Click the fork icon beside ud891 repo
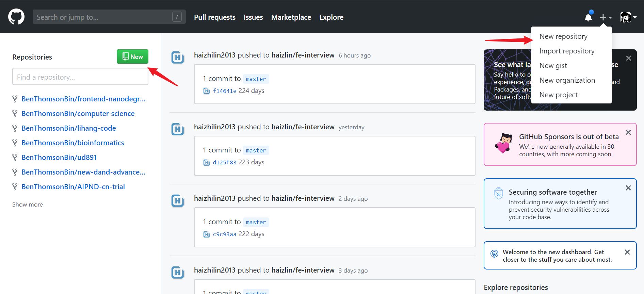 click(x=15, y=158)
